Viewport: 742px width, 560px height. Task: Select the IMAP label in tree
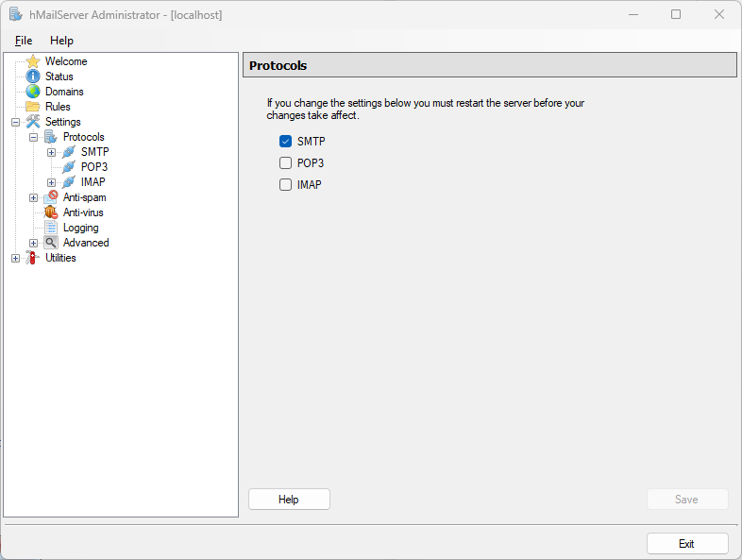(x=93, y=182)
